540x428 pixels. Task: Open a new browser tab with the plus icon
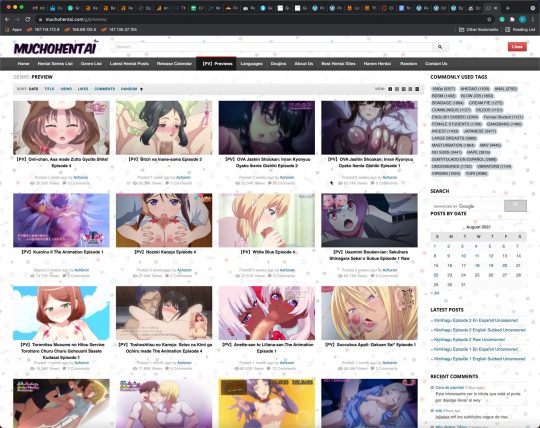[x=508, y=8]
